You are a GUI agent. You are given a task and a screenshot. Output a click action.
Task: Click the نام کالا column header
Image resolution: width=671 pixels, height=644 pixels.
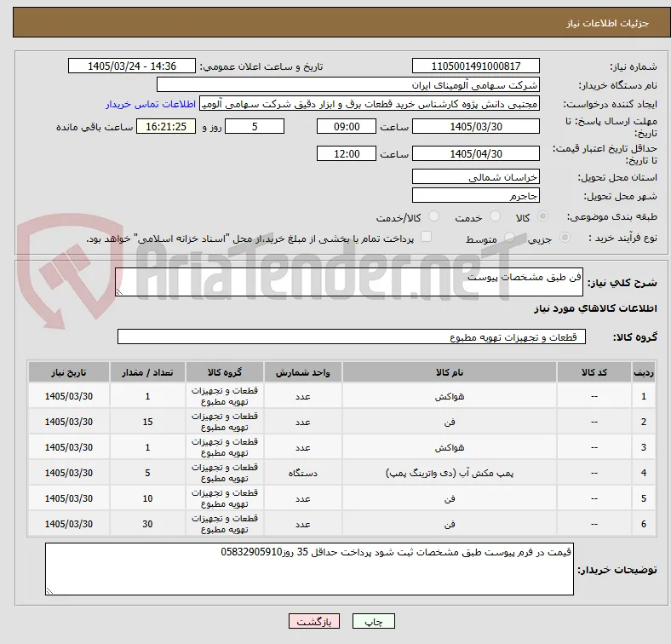coord(450,372)
